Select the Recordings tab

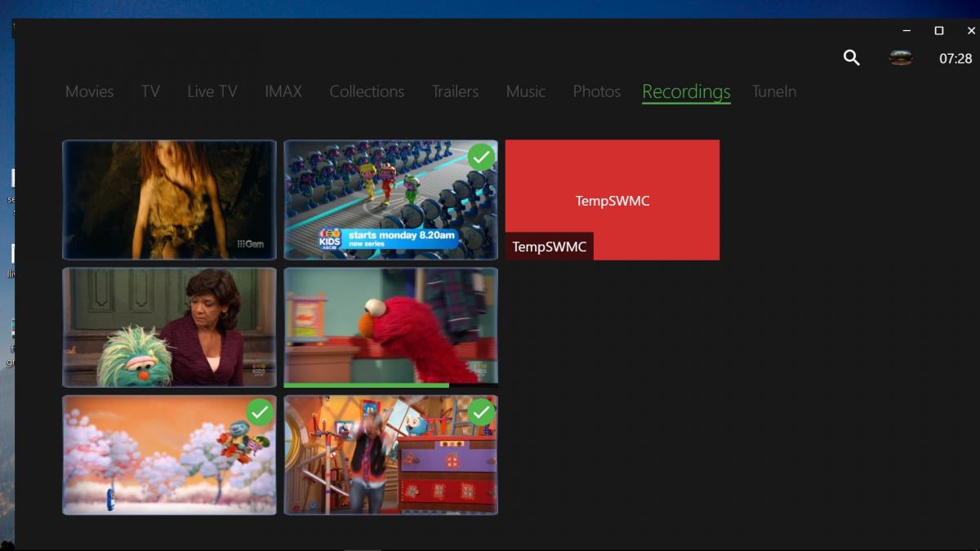[686, 91]
